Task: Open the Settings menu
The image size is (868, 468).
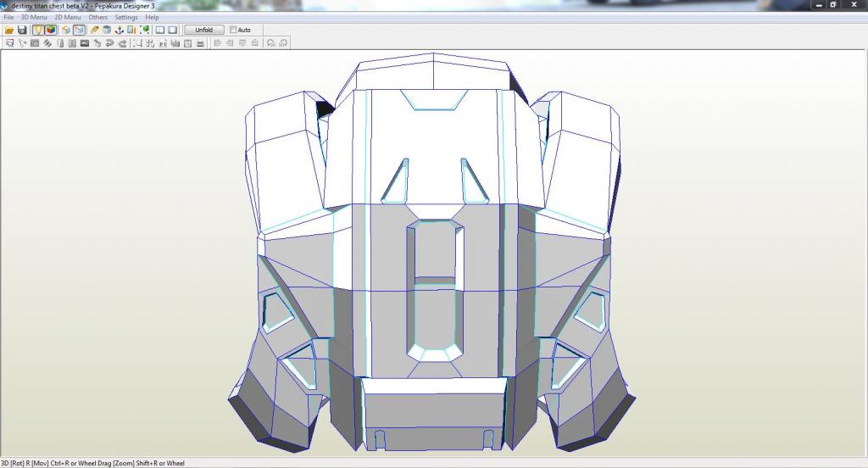Action: pos(126,18)
